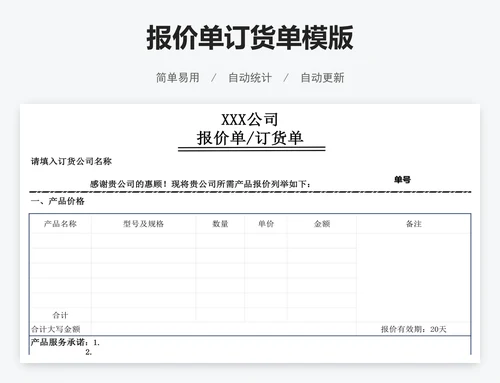Click the 报价有效期：20天 cell
500x383 pixels.
tap(414, 329)
